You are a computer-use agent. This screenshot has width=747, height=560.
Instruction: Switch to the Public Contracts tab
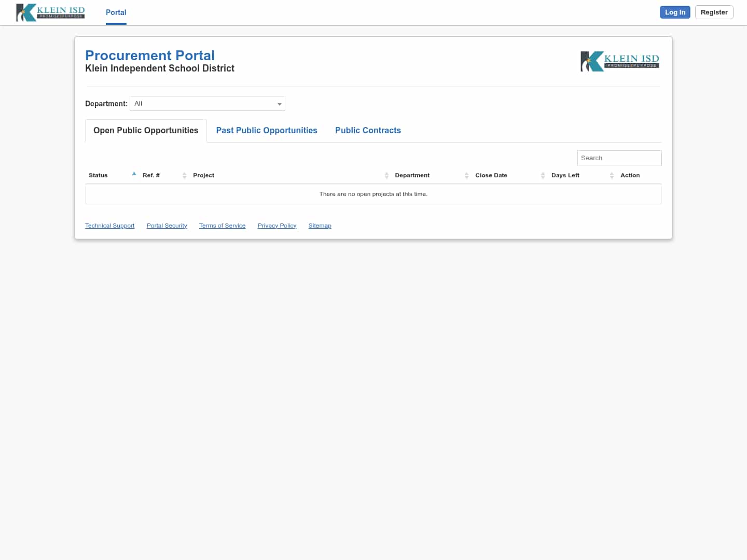[368, 131]
